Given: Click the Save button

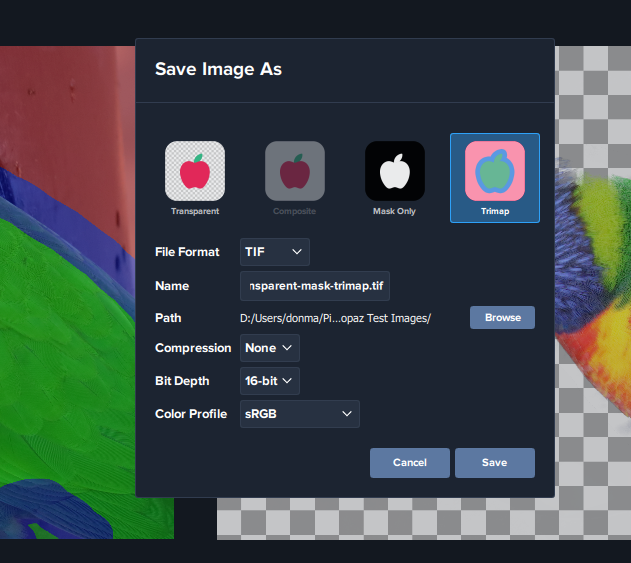Looking at the screenshot, I should coord(495,463).
